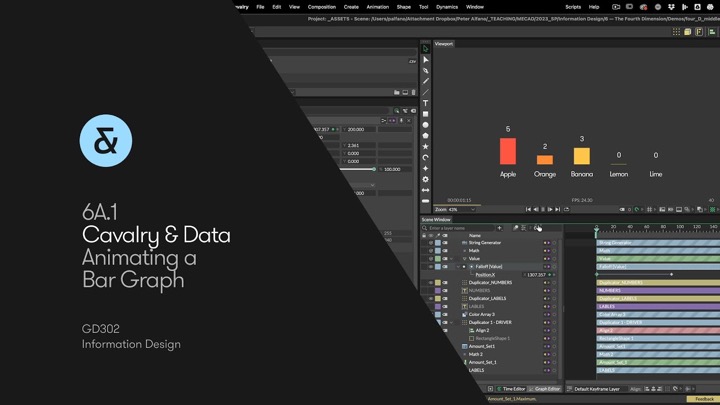Select the Viewport tab
This screenshot has width=720, height=405.
444,44
